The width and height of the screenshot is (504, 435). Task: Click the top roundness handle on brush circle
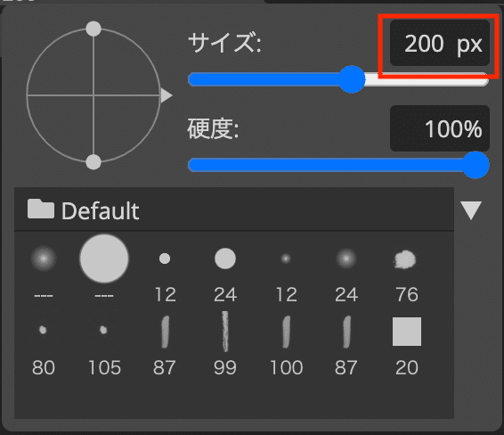pyautogui.click(x=93, y=29)
